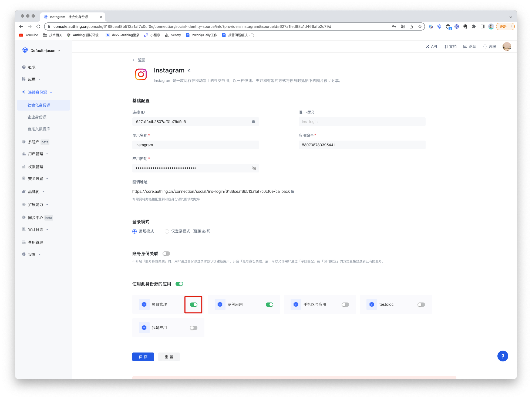Viewport: 532px width, 399px height.
Task: Expand the 用户管理 sidebar menu
Action: (x=36, y=154)
